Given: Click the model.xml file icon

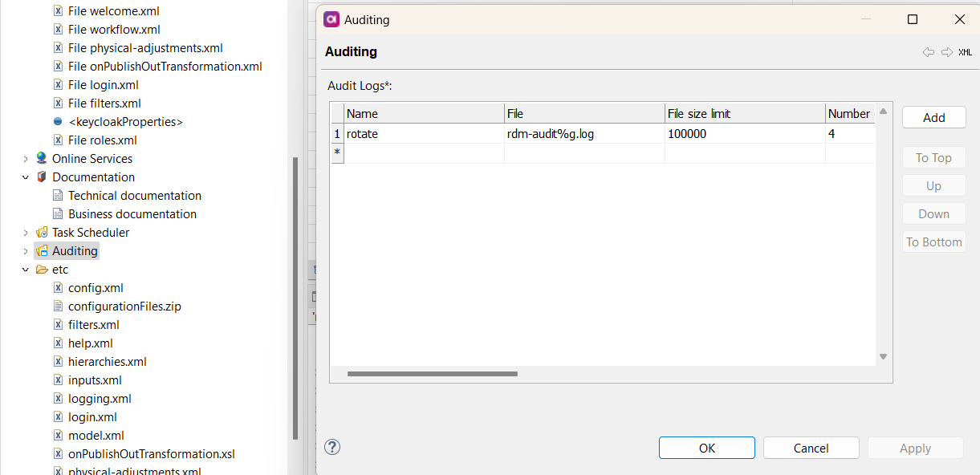Looking at the screenshot, I should 58,435.
